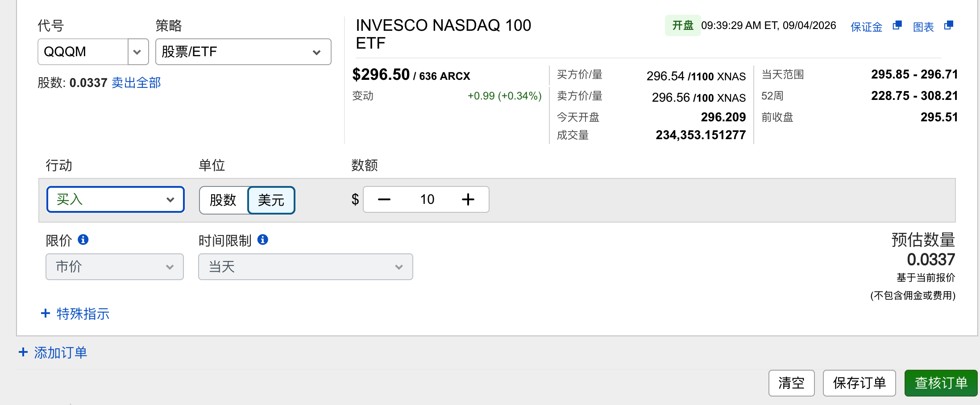Click the plus icon beside 添加订单
980x405 pixels.
point(23,352)
